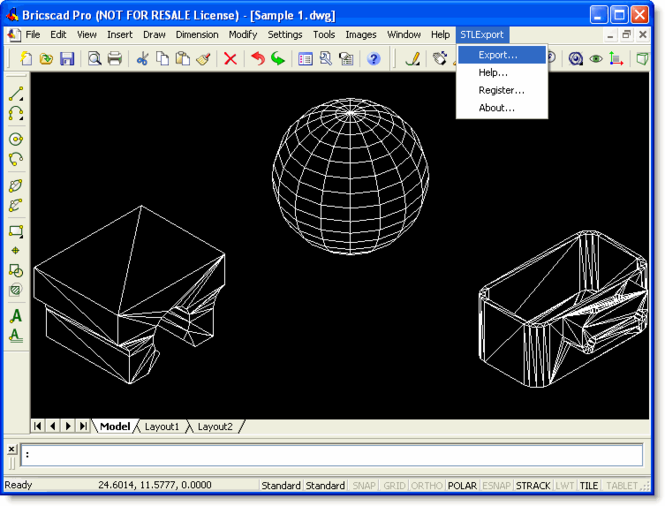Select the Point draw tool
The height and width of the screenshot is (506, 665).
16,251
